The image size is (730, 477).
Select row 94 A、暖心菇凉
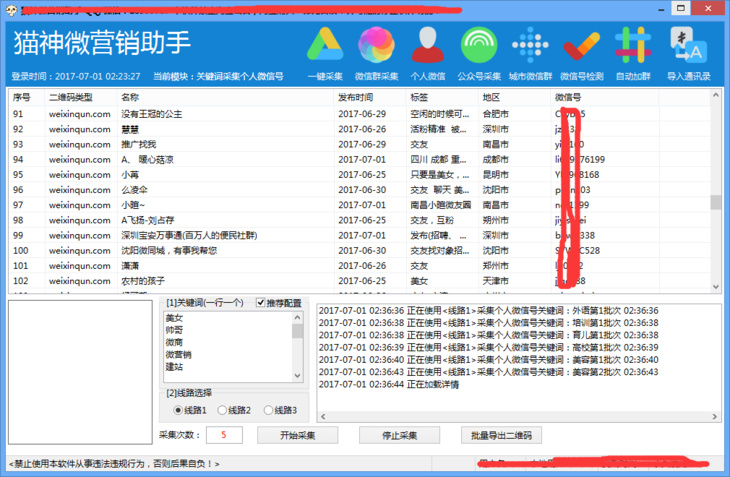pyautogui.click(x=358, y=160)
